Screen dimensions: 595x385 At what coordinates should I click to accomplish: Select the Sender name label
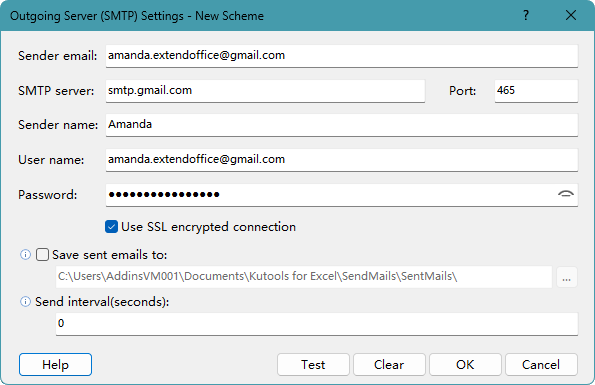[58, 125]
